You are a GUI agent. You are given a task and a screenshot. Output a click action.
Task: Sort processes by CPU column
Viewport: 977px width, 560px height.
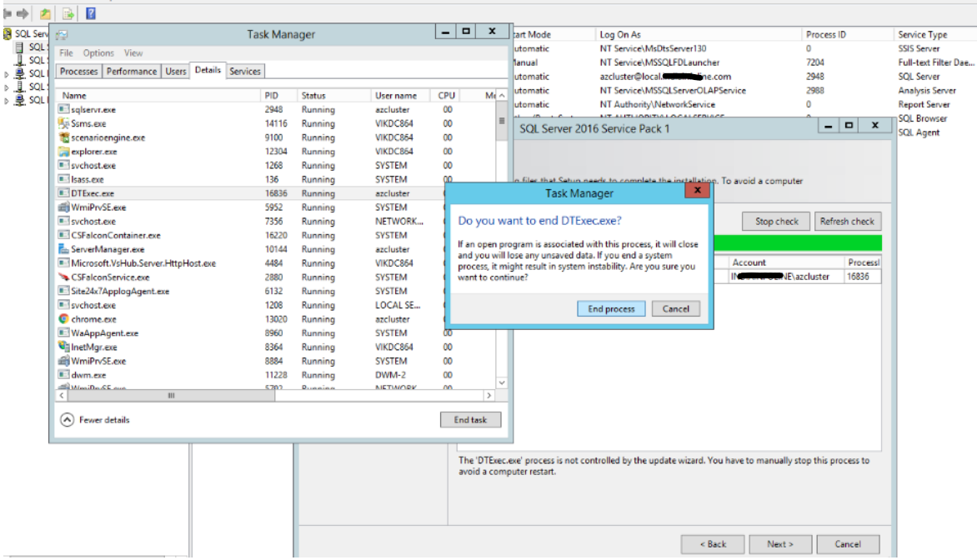(x=446, y=96)
